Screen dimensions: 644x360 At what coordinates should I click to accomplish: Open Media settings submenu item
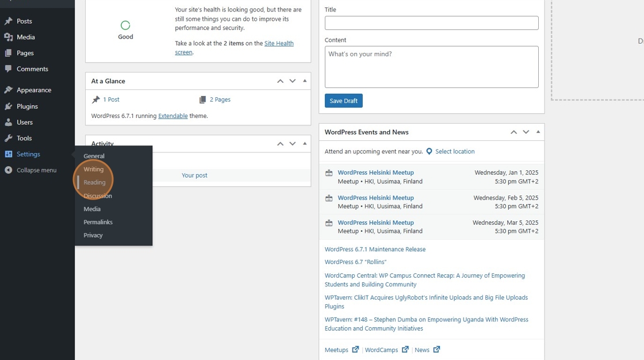coord(92,209)
